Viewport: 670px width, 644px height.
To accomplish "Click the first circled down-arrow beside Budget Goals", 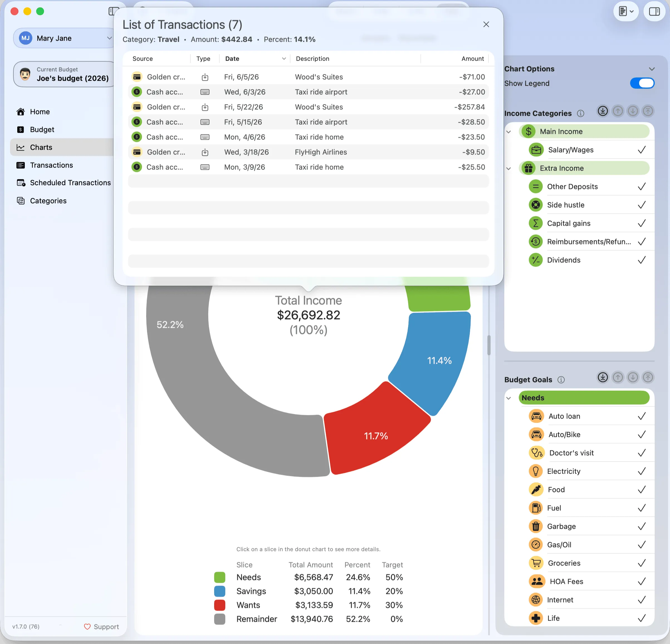I will click(x=603, y=377).
